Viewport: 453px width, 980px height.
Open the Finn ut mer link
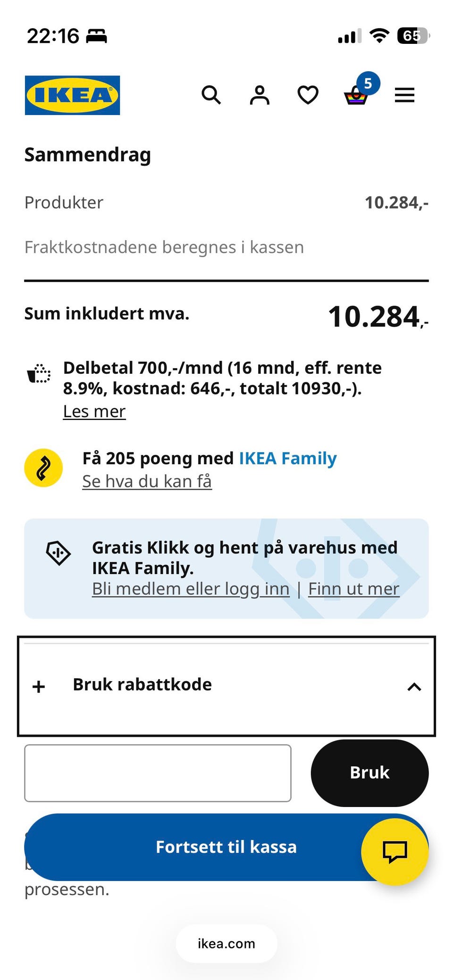point(354,589)
